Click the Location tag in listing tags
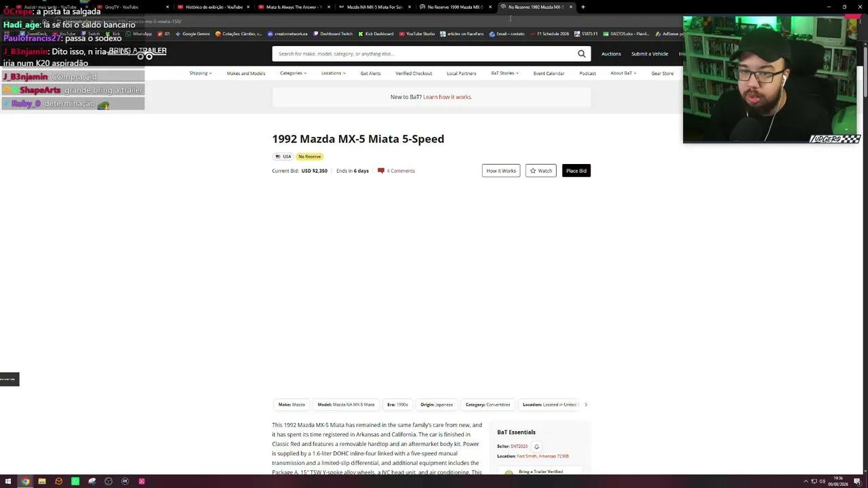 click(x=550, y=405)
